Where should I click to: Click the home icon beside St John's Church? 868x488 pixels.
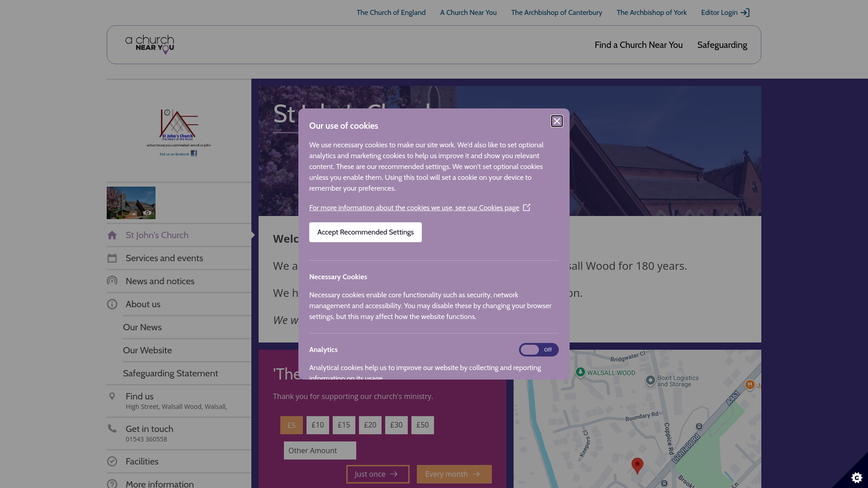pos(112,235)
